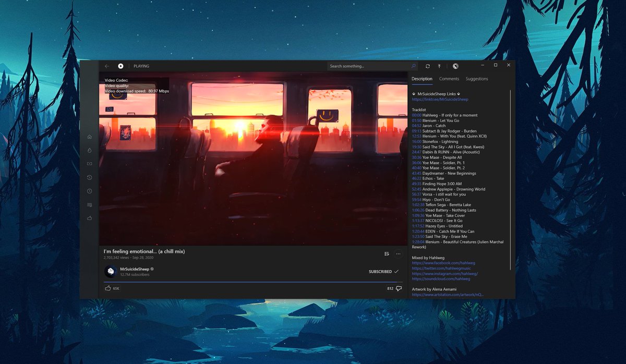Viewport: 626px width, 364px height.
Task: Toggle the SUBSCRIBED button
Action: click(383, 272)
